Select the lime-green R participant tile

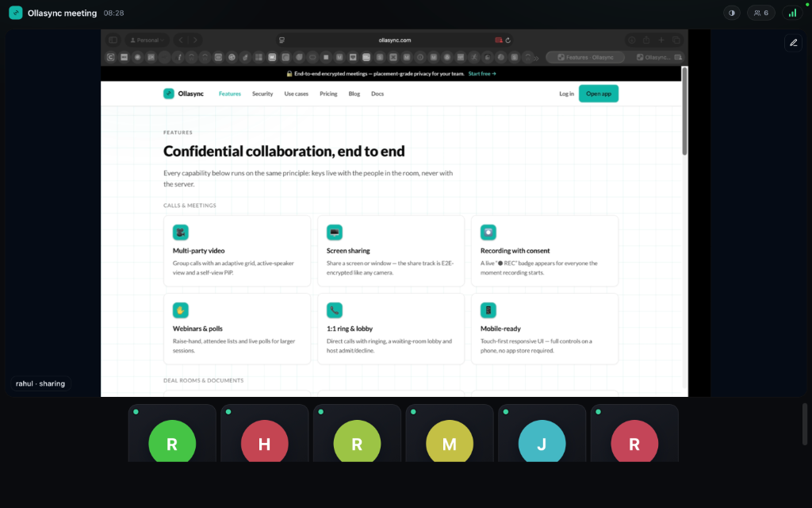pyautogui.click(x=357, y=433)
